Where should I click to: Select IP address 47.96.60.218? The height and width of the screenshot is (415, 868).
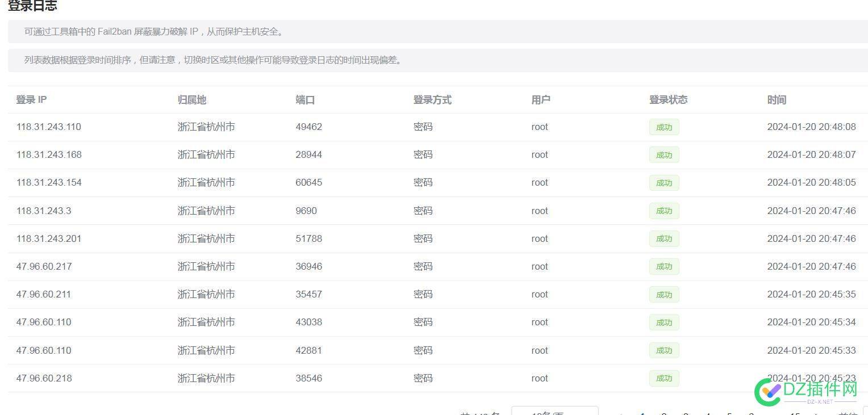click(44, 379)
